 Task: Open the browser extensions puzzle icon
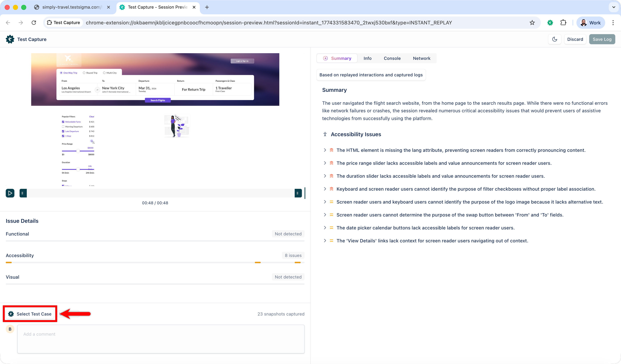point(563,22)
